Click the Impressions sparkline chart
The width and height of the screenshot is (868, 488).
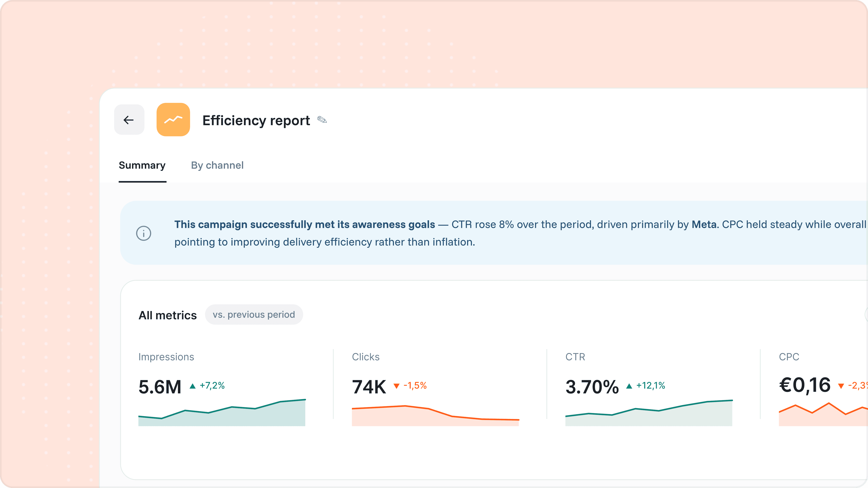coord(222,413)
